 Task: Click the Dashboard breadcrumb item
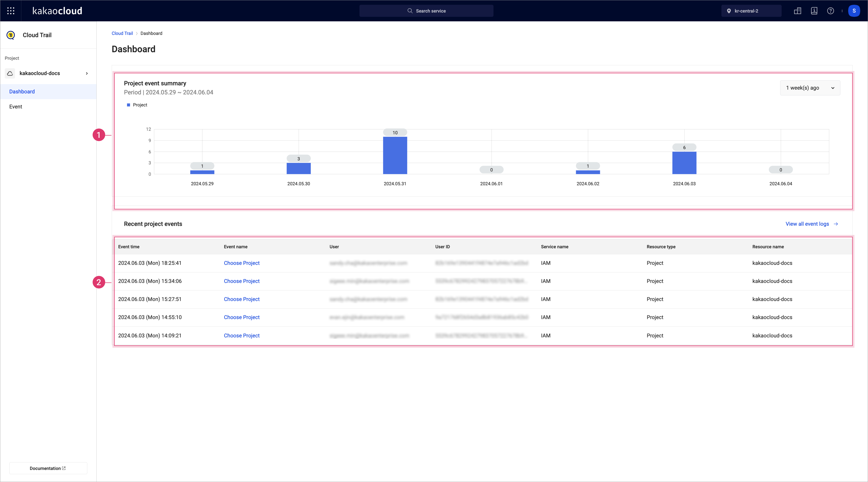click(x=151, y=33)
